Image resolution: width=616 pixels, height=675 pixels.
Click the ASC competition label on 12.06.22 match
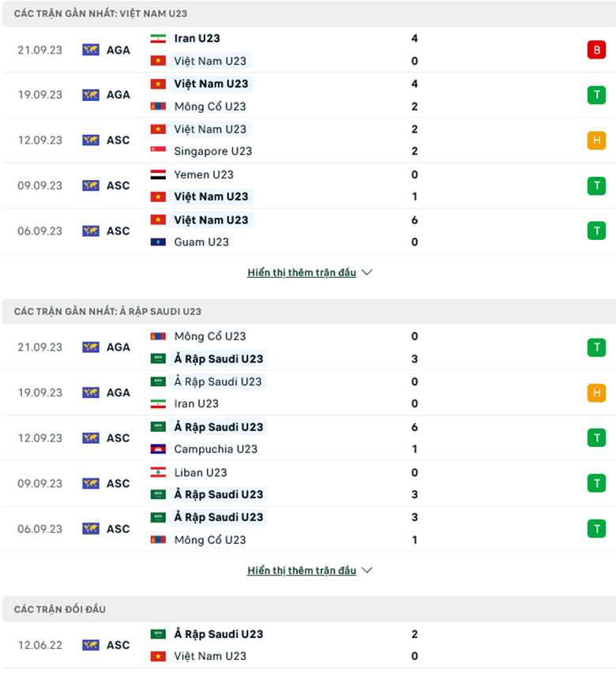118,645
